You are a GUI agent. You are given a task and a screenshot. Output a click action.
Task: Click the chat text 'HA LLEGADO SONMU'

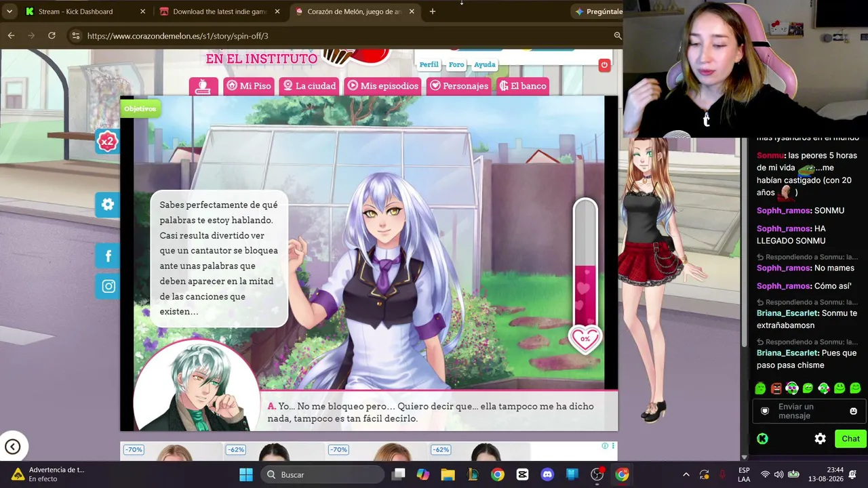791,235
